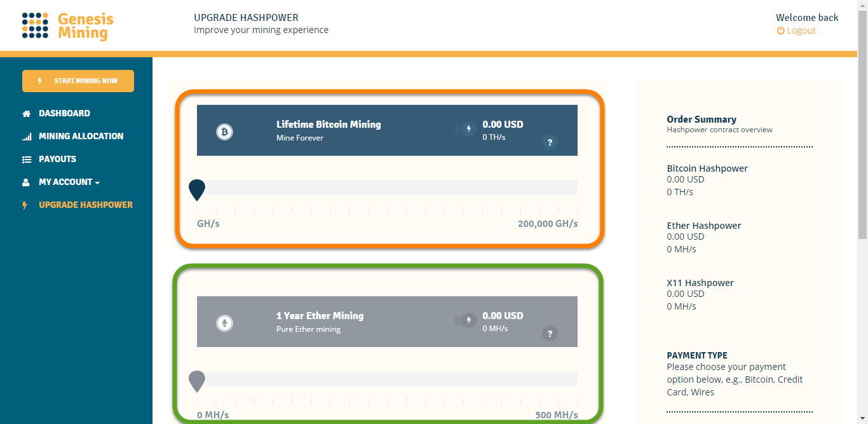Expand the My Account dropdown arrow
Image resolution: width=868 pixels, height=424 pixels.
[x=97, y=183]
